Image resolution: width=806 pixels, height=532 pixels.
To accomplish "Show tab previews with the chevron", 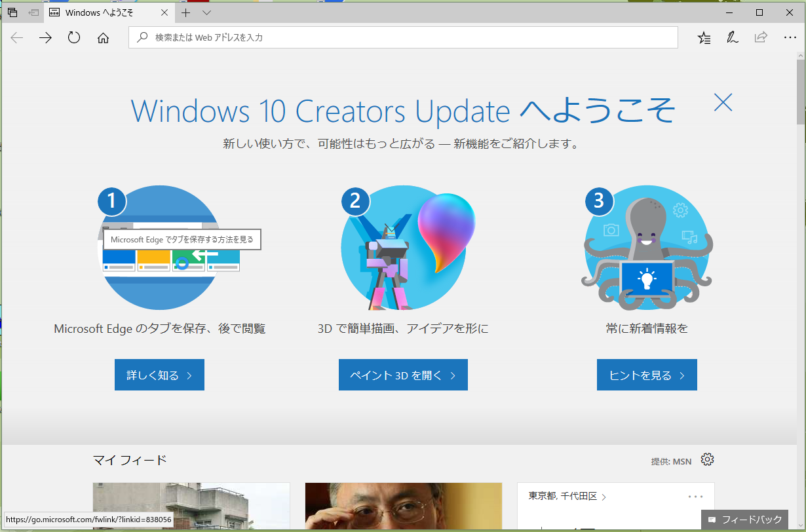I will [206, 12].
